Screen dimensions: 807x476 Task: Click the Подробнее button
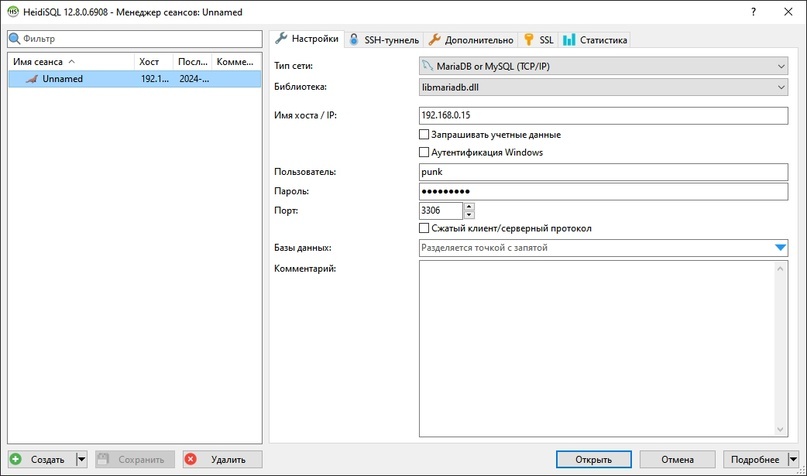[x=755, y=459]
